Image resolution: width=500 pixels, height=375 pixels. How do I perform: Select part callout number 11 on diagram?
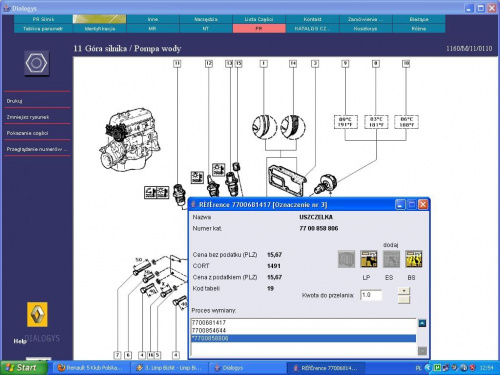click(177, 63)
